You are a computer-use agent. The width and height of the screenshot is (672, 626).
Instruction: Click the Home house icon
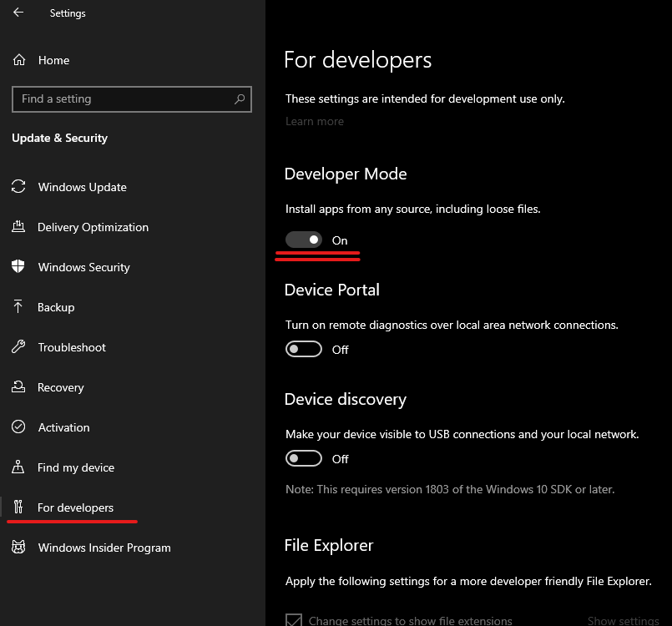(x=19, y=60)
